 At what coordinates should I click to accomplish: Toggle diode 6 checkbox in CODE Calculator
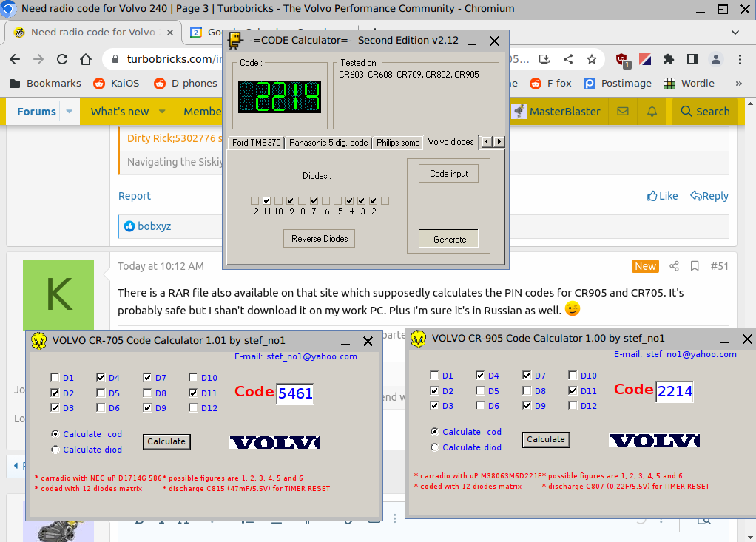tap(326, 200)
